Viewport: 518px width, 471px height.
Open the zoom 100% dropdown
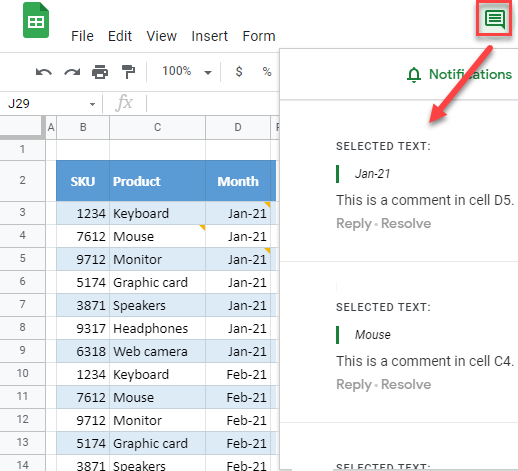click(x=187, y=71)
